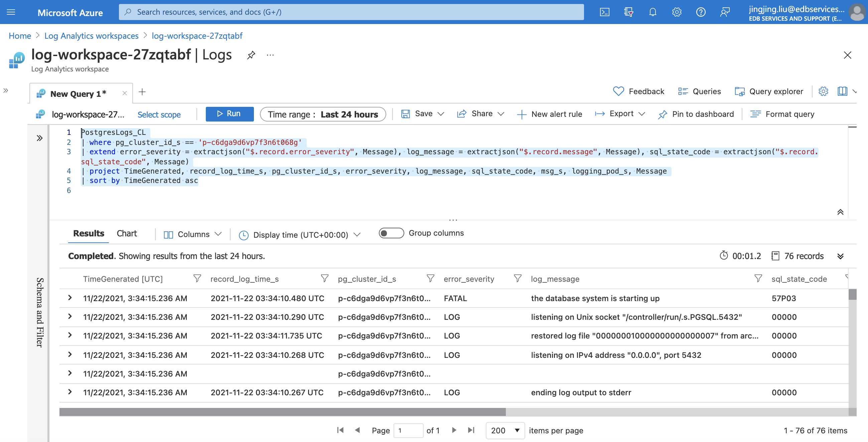Click the vertical results scrollbar

[852, 294]
